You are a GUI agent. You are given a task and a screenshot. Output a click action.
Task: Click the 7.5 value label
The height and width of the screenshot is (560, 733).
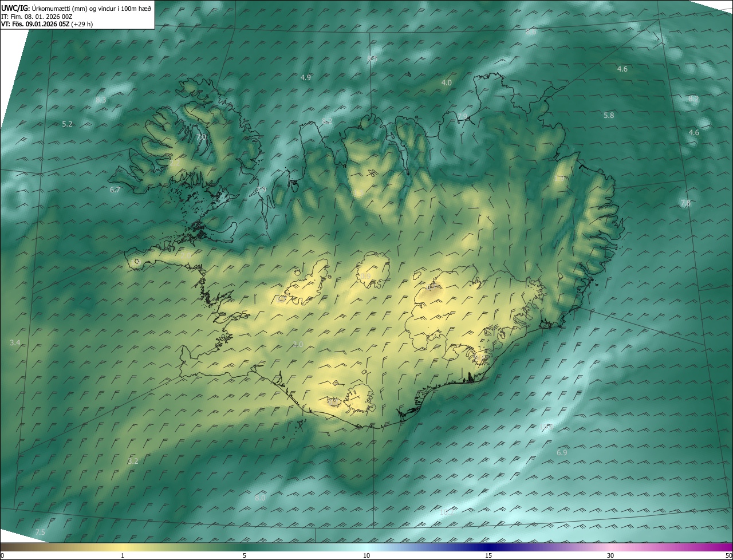(40, 533)
